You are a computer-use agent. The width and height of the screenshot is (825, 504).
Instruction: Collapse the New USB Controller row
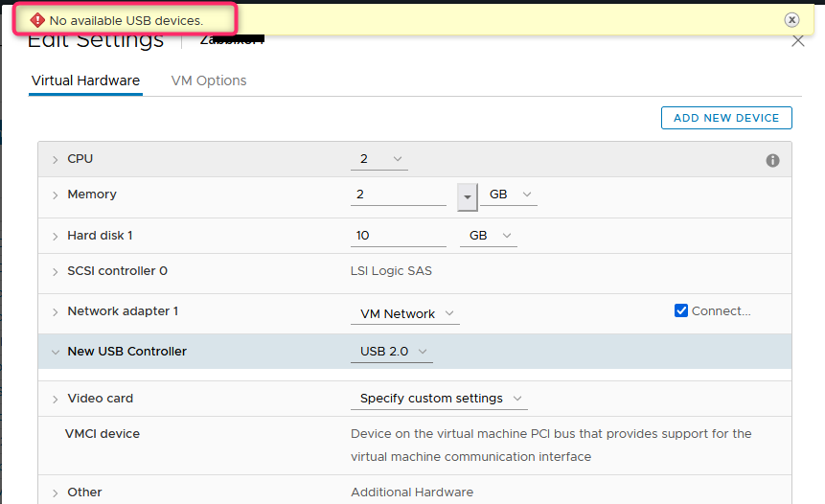coord(56,352)
